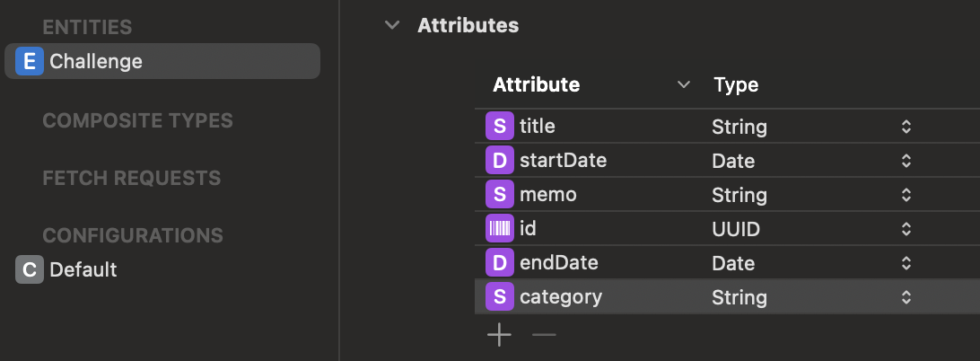Collapse the Attributes section
Image resolution: width=980 pixels, height=361 pixels.
391,25
